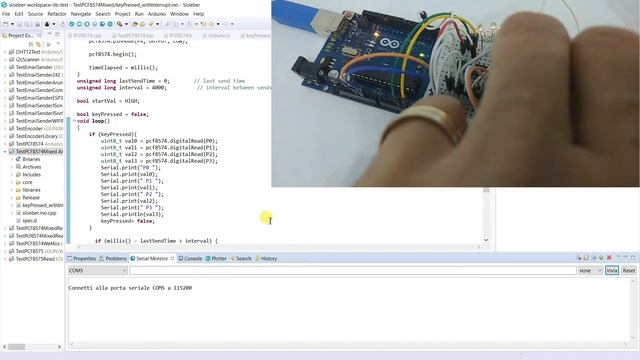The width and height of the screenshot is (640, 360).
Task: Switch to the Properties tab
Action: click(81, 258)
